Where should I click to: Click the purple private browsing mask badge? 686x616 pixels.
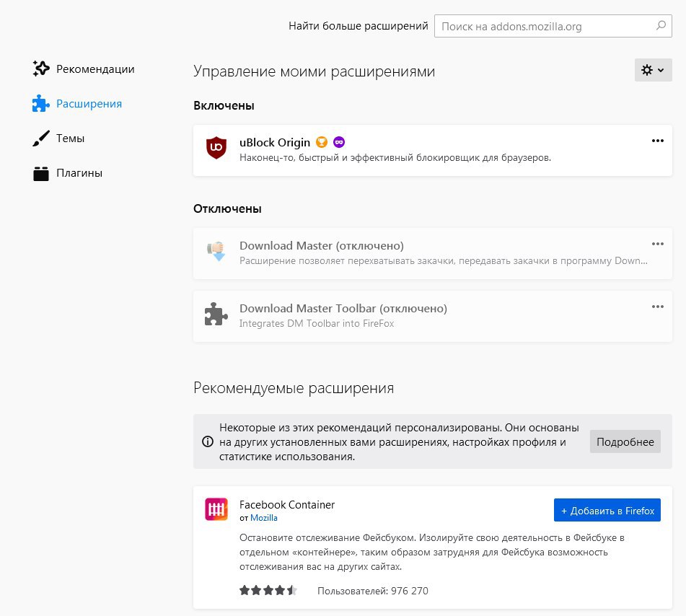[x=339, y=142]
